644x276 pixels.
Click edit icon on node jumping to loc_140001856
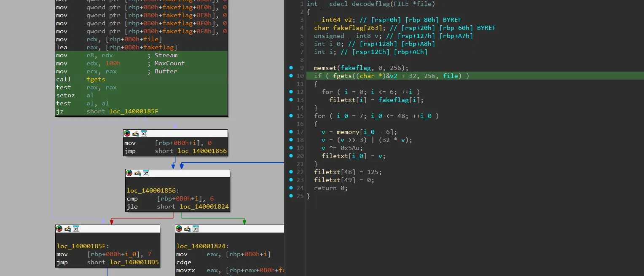coord(136,134)
